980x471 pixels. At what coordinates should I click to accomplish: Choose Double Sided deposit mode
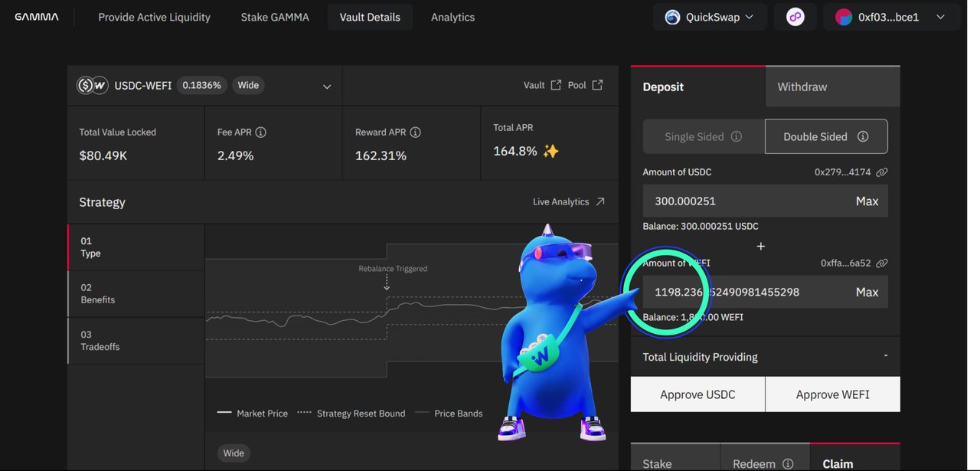click(x=826, y=136)
